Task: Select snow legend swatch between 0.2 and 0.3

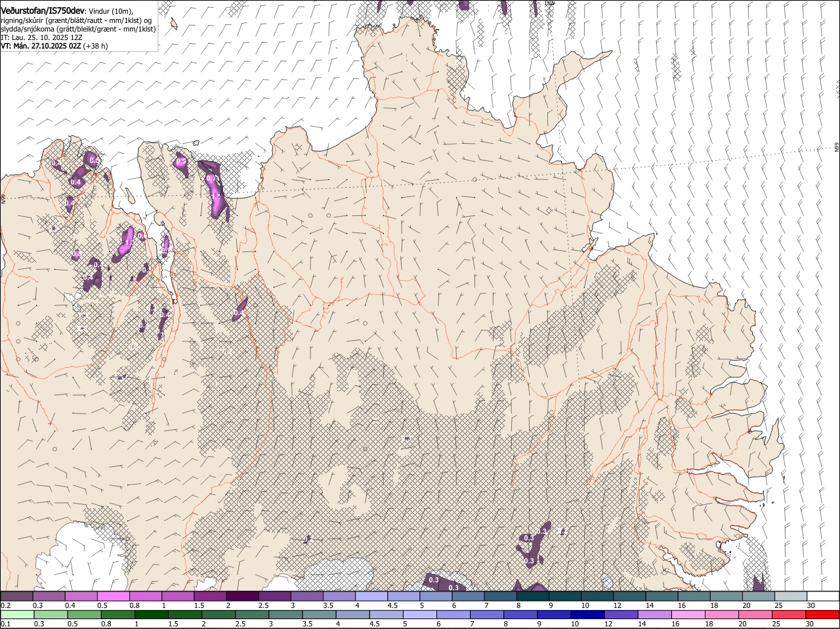Action: tap(17, 596)
